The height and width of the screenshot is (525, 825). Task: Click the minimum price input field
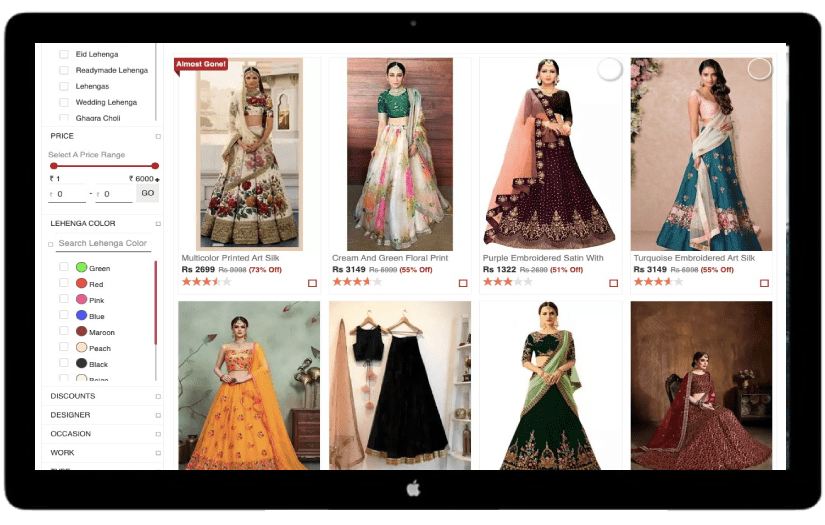point(67,194)
